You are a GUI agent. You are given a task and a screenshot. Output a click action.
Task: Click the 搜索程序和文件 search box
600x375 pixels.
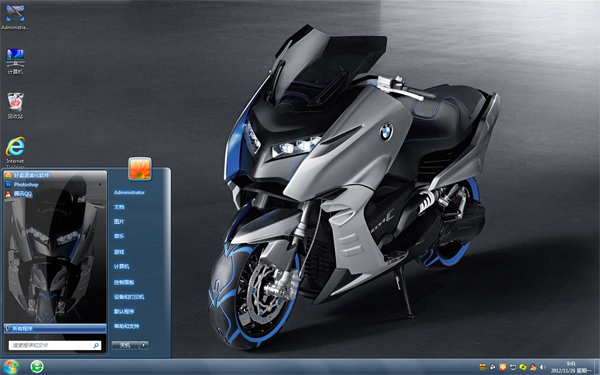pyautogui.click(x=55, y=345)
